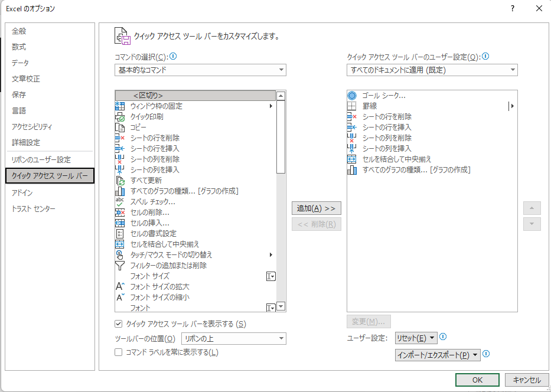The image size is (551, 392).
Task: Select the Quick Print (クイック印刷) icon
Action: point(120,117)
